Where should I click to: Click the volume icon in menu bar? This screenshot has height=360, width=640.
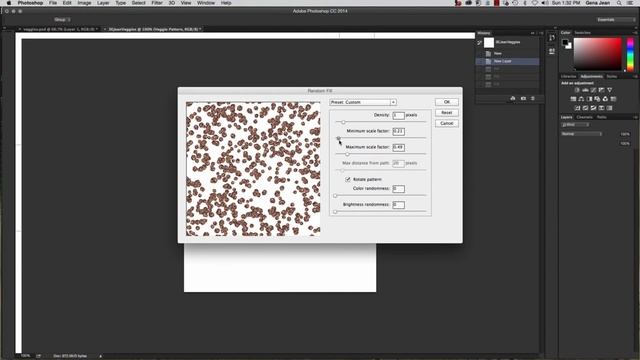[x=544, y=3]
